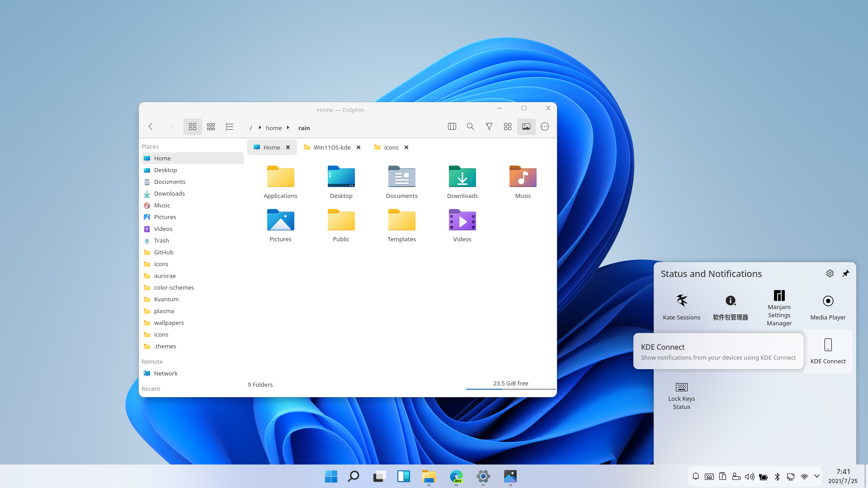Open the breadcrumb arrow after home
The width and height of the screenshot is (868, 488).
[288, 128]
